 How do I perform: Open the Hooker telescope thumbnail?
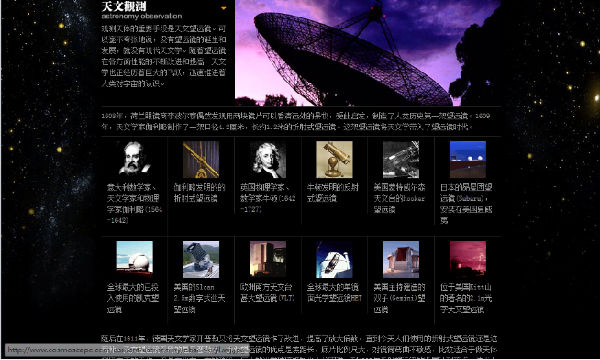pos(401,159)
